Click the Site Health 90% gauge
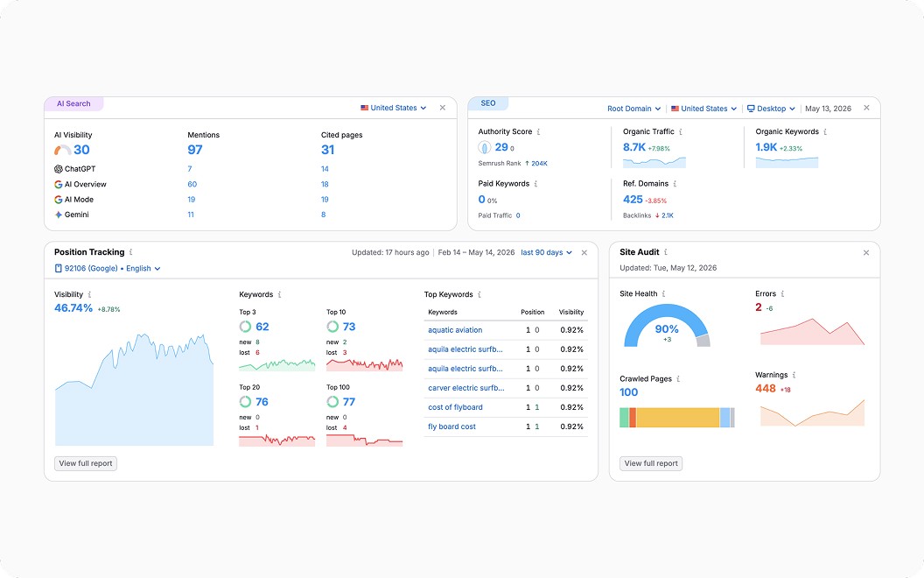Viewport: 924px width, 578px height. tap(667, 326)
